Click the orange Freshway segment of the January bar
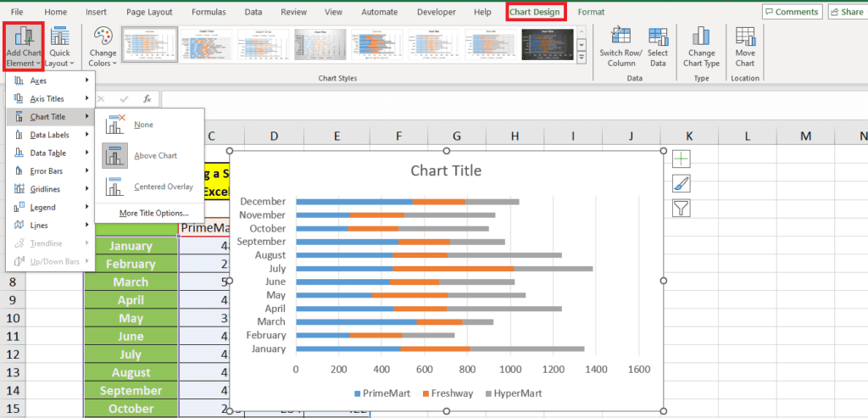The image size is (868, 418). pyautogui.click(x=435, y=348)
